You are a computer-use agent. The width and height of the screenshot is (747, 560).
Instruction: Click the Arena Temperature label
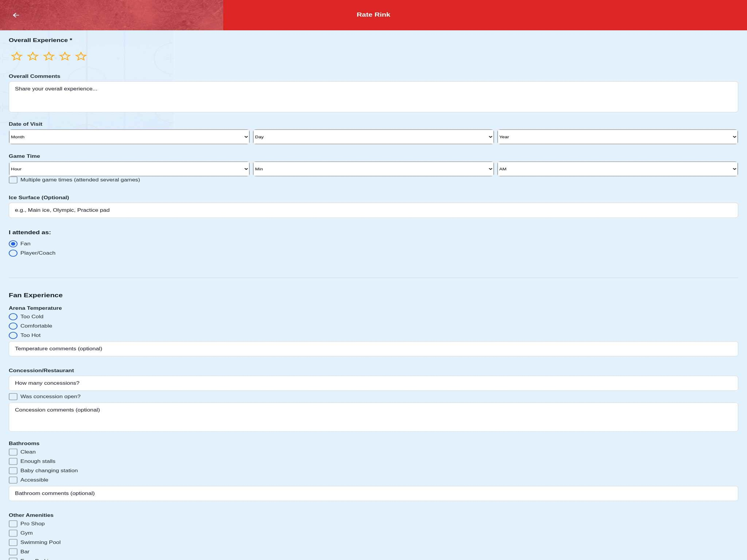35,308
